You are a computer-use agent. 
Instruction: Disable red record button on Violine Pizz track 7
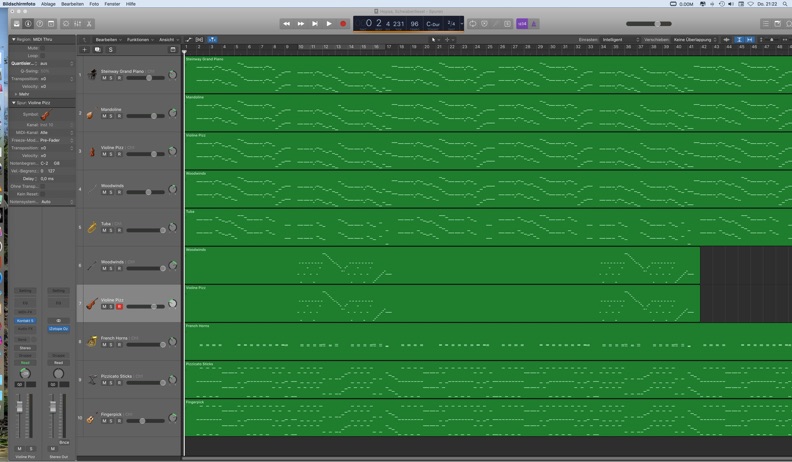pyautogui.click(x=119, y=306)
